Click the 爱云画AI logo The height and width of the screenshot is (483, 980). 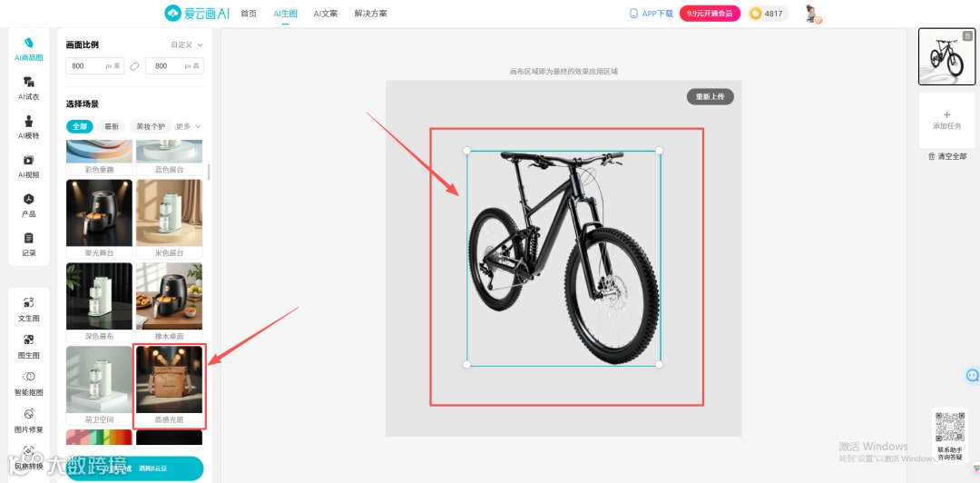[x=197, y=13]
